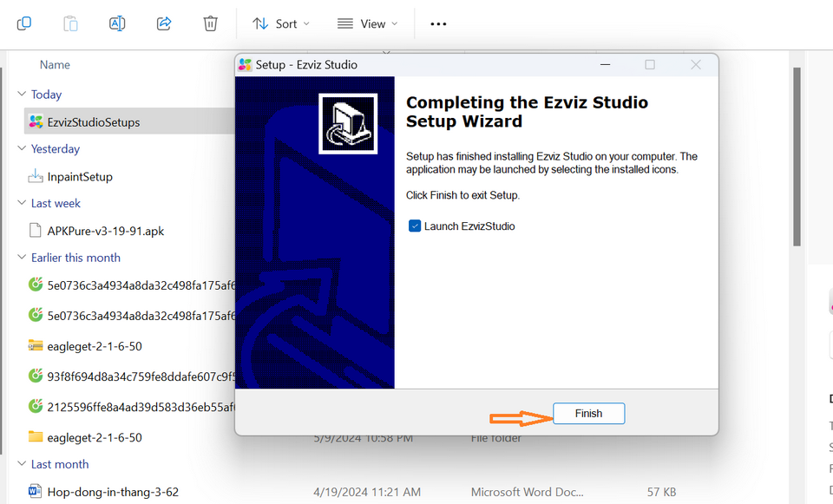Screen dimensions: 833x504
Task: Click the Copy icon in Explorer toolbar
Action: point(24,24)
